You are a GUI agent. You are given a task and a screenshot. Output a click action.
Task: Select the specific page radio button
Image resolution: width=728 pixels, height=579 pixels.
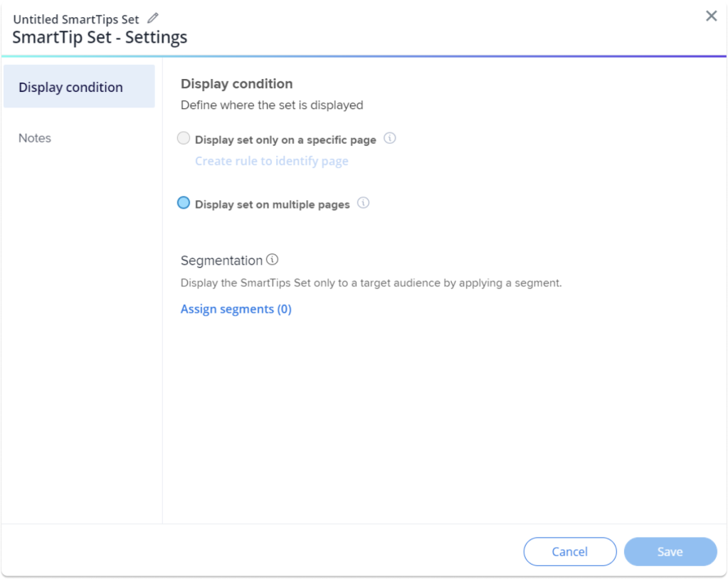click(x=184, y=139)
